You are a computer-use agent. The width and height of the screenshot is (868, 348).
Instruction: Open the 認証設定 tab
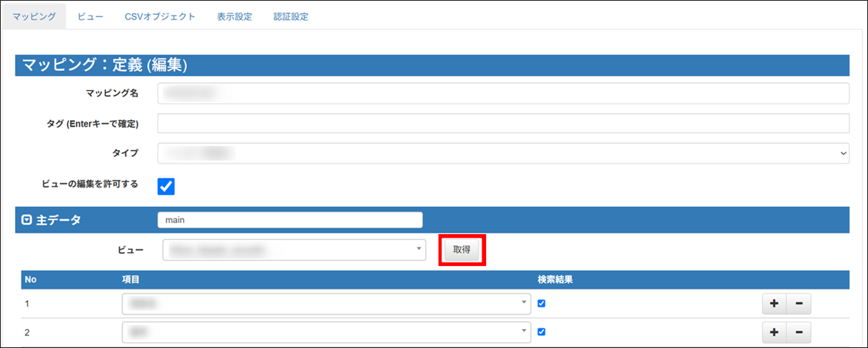[291, 16]
